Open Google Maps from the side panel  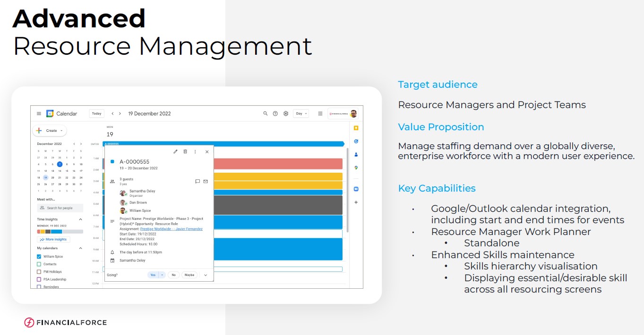[356, 167]
